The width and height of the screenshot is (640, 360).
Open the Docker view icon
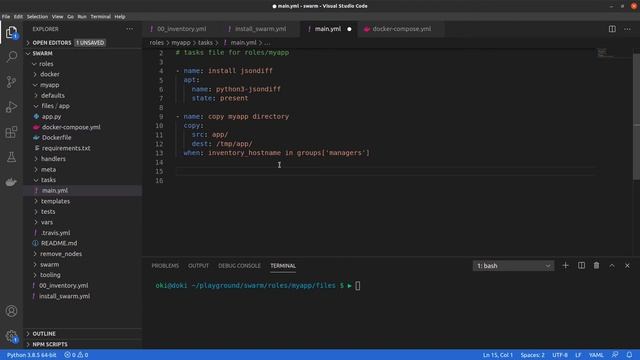pos(11,182)
